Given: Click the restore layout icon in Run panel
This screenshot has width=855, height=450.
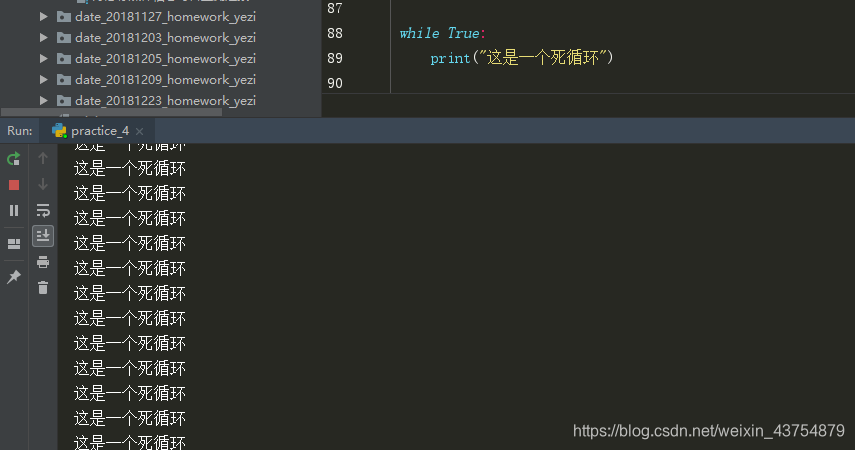Looking at the screenshot, I should click(14, 244).
